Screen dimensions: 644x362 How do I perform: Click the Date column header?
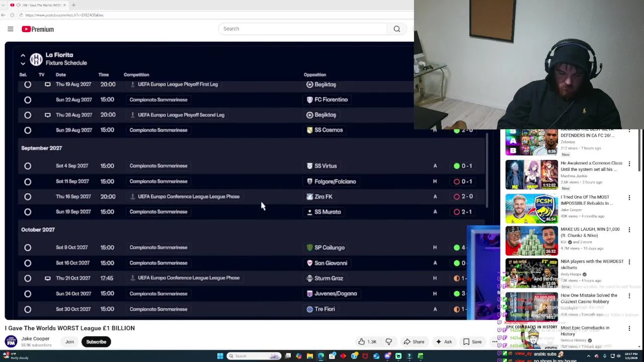click(x=60, y=75)
